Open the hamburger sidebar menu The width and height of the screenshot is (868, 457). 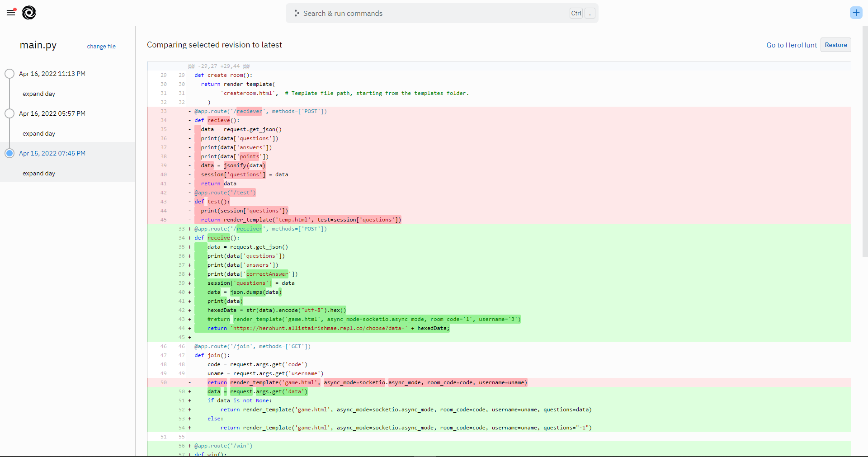click(11, 13)
